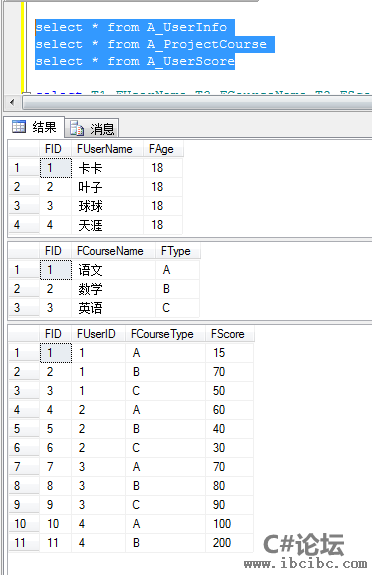Screen dimensions: 372x575
Task: Click the course name cell 语文
Action: [113, 270]
